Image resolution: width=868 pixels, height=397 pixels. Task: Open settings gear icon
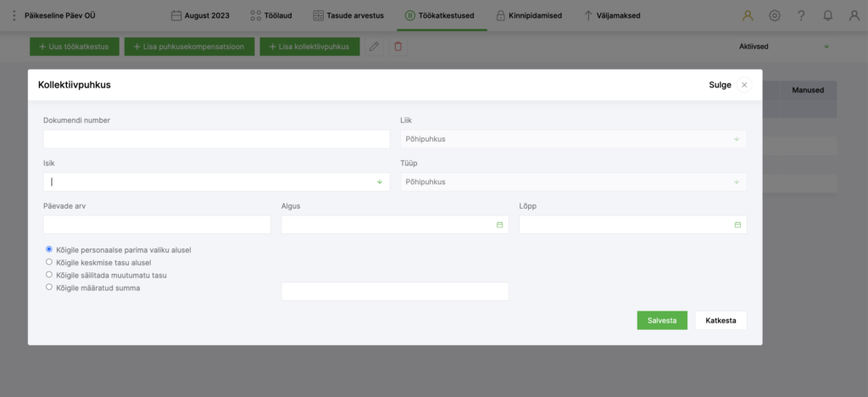[x=775, y=15]
